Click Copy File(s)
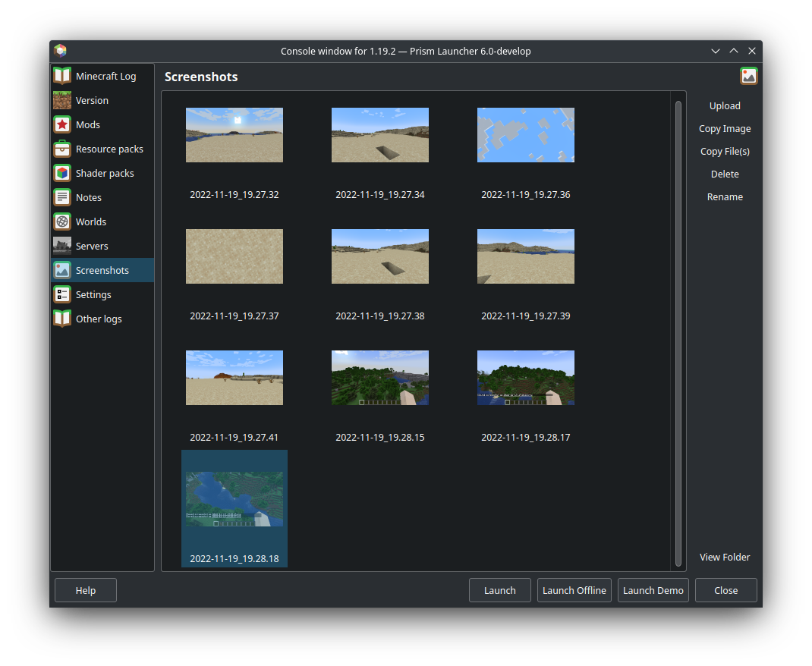The height and width of the screenshot is (666, 812). (725, 152)
